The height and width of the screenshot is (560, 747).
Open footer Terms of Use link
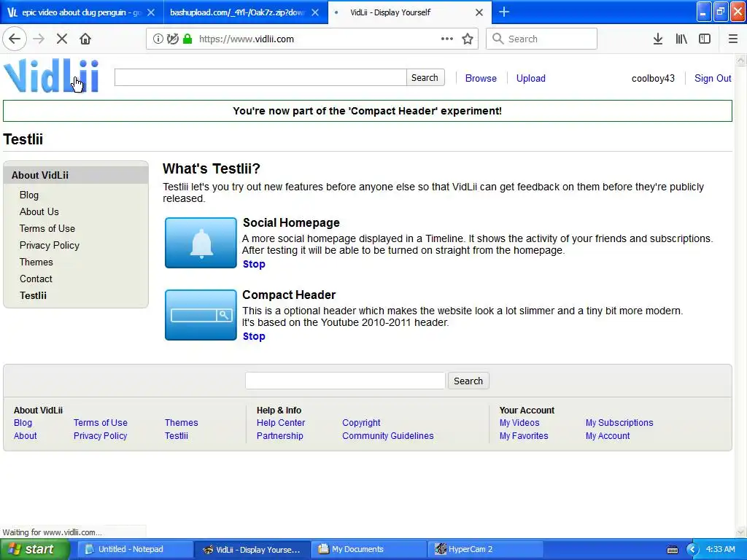pyautogui.click(x=101, y=422)
